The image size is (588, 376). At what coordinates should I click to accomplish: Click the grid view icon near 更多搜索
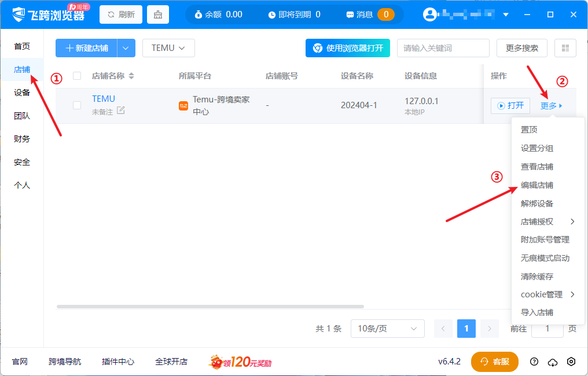[x=565, y=48]
